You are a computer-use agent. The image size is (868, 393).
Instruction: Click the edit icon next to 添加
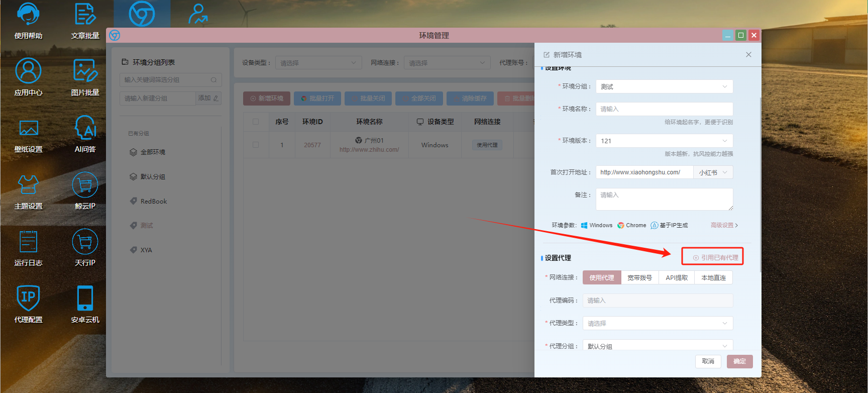point(216,99)
